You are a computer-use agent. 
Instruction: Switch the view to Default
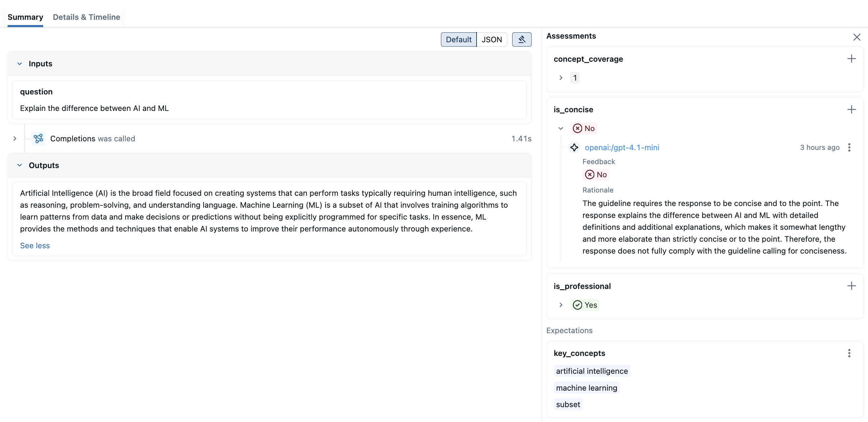coord(458,40)
